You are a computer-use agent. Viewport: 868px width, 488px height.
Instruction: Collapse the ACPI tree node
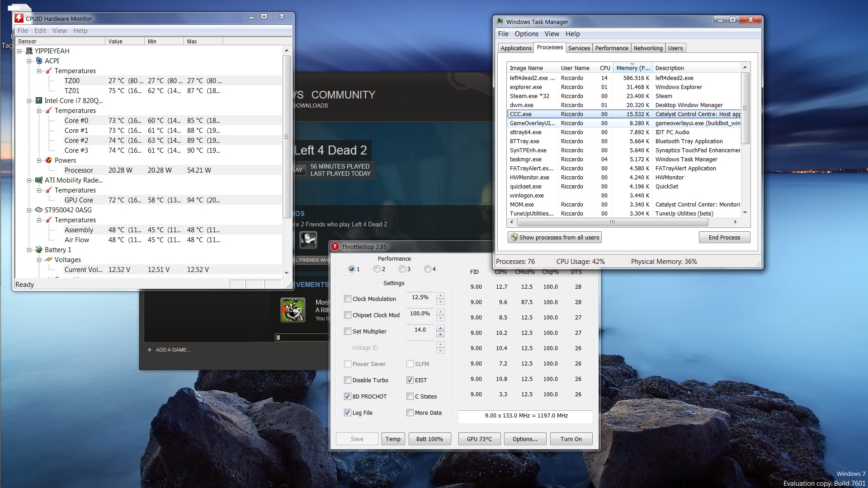click(x=29, y=61)
